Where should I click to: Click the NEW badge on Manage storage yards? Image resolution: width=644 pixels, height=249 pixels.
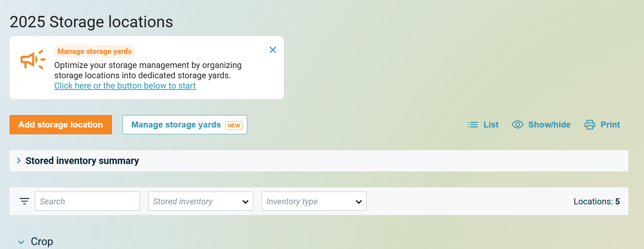click(234, 125)
